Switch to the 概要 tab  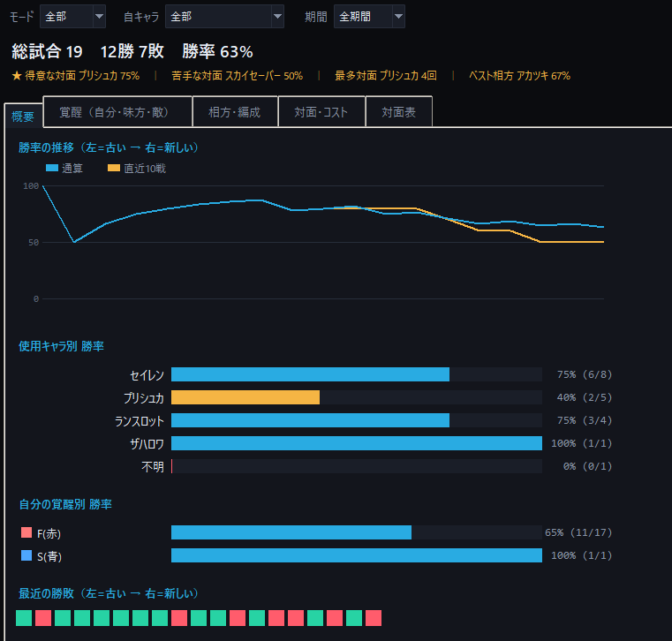(23, 117)
